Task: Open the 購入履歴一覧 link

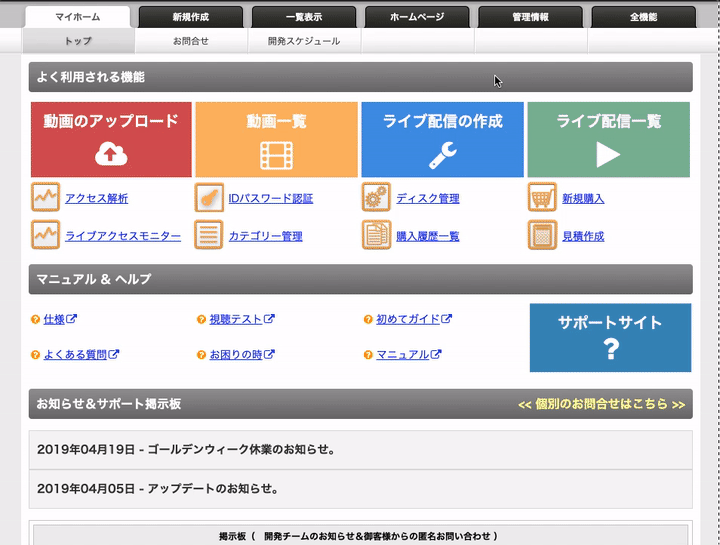Action: (428, 236)
